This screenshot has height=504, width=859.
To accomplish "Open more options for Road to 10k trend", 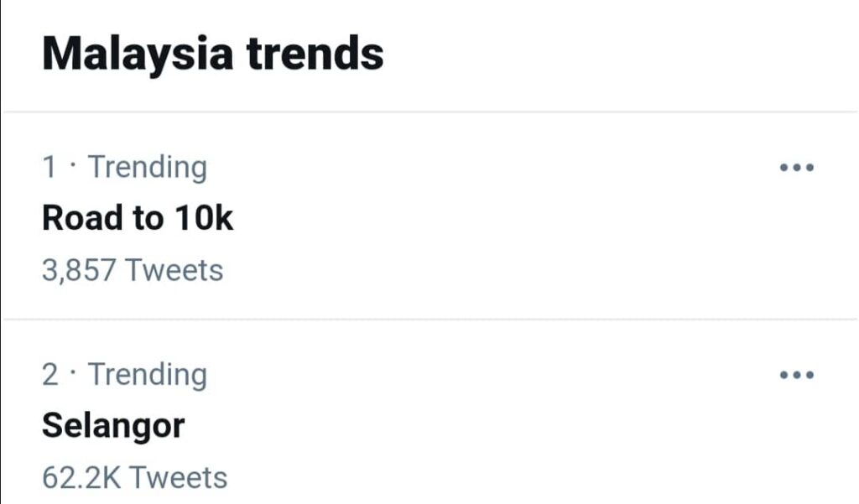I will (x=796, y=168).
